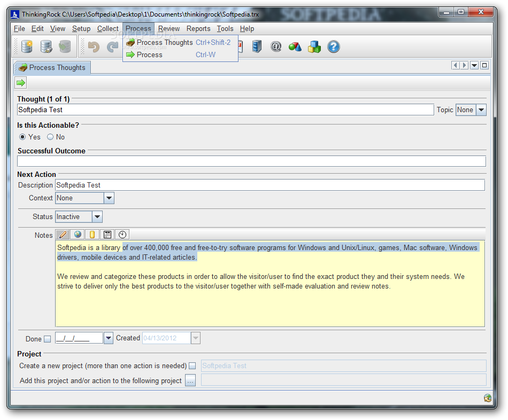Click the @ contexts toolbar icon
This screenshot has height=420, width=508.
[x=276, y=46]
